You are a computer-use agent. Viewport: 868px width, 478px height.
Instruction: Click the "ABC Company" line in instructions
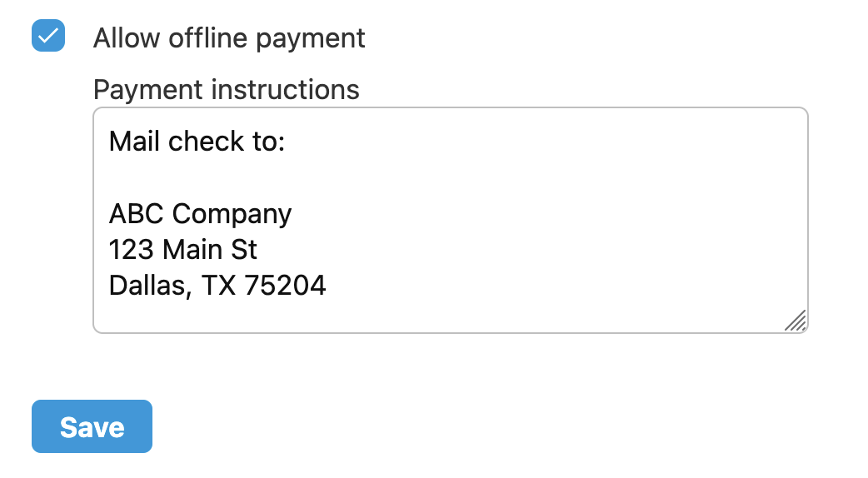coord(200,214)
